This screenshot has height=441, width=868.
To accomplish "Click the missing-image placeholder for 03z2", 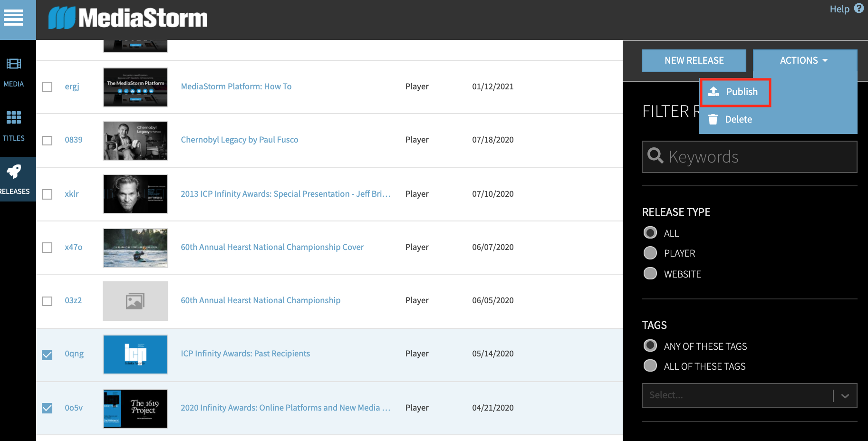I will (135, 301).
